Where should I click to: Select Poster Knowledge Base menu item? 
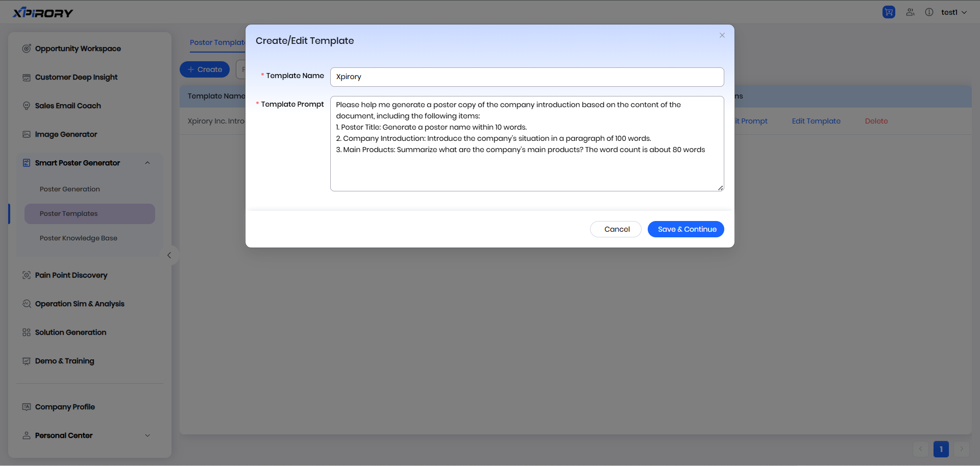(x=79, y=238)
